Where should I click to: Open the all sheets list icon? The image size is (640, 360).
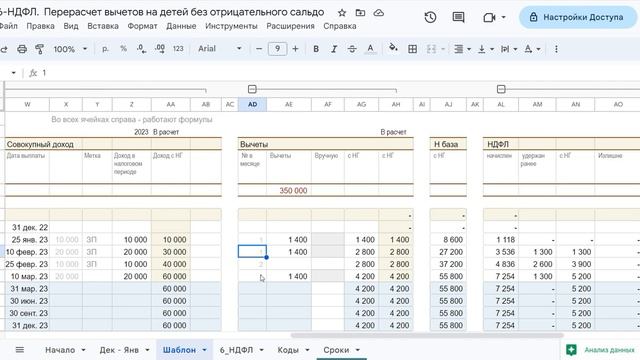[x=20, y=350]
